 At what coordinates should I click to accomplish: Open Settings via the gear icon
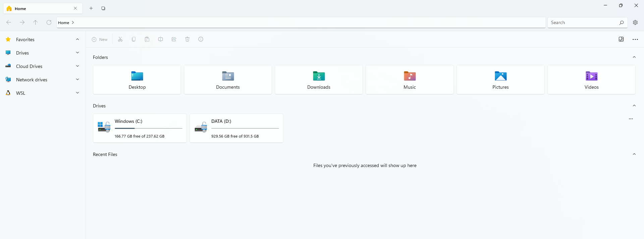tap(635, 22)
